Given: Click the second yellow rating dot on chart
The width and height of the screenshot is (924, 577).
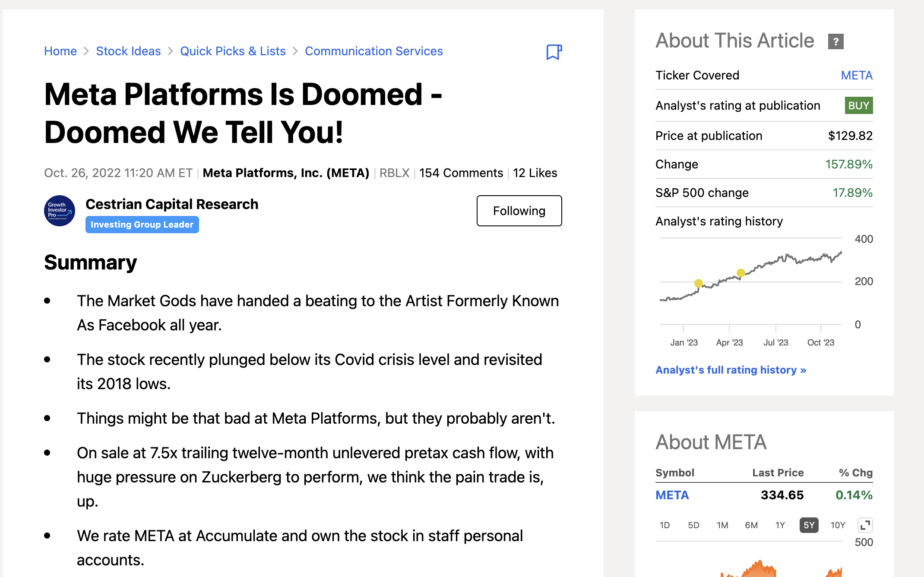Looking at the screenshot, I should tap(741, 273).
